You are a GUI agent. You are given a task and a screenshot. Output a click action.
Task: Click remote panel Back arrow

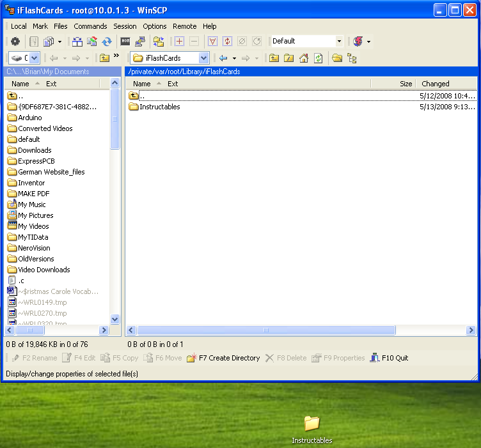point(223,58)
